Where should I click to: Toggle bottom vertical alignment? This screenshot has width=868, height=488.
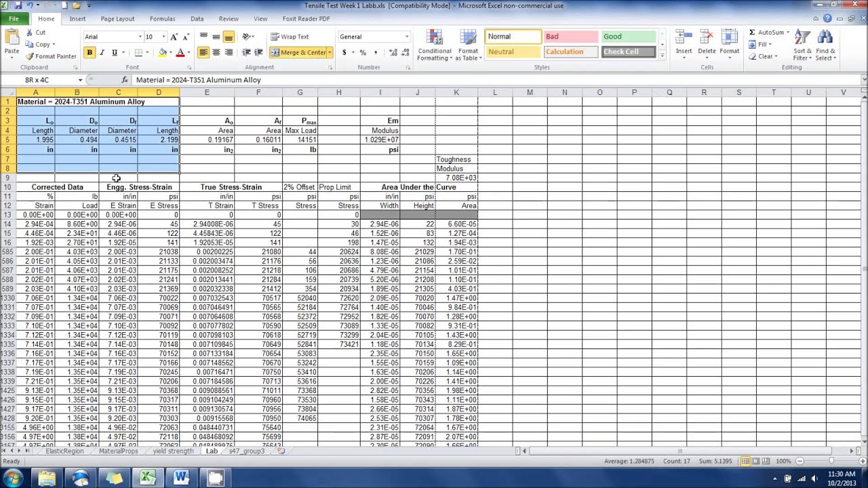229,37
